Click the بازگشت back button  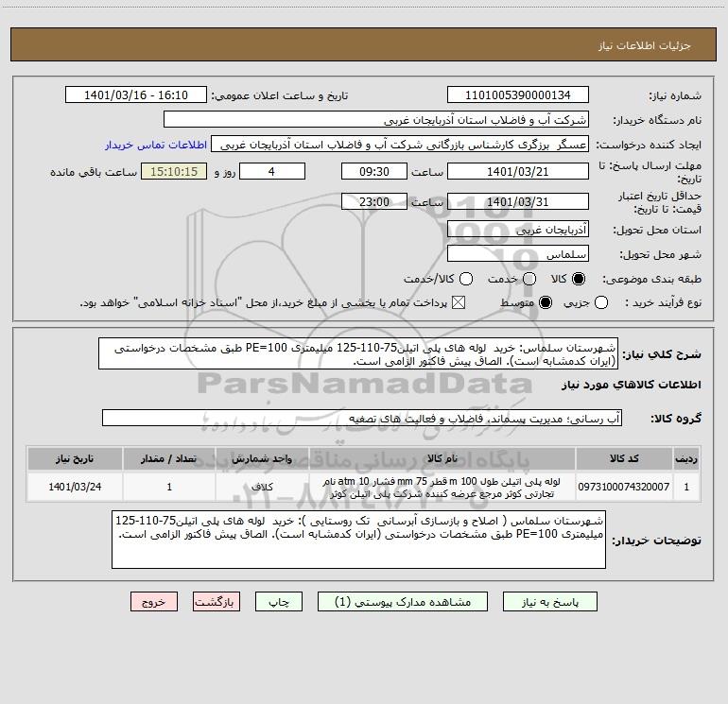click(x=217, y=602)
